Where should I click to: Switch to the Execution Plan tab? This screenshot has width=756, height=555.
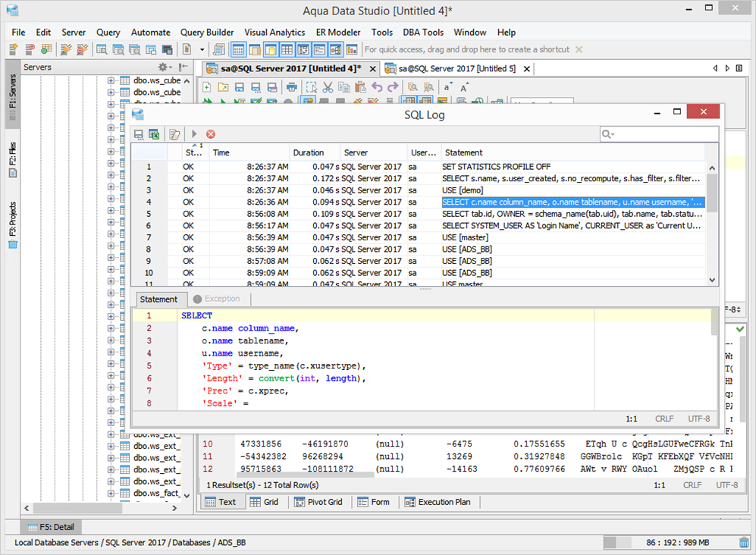[438, 502]
